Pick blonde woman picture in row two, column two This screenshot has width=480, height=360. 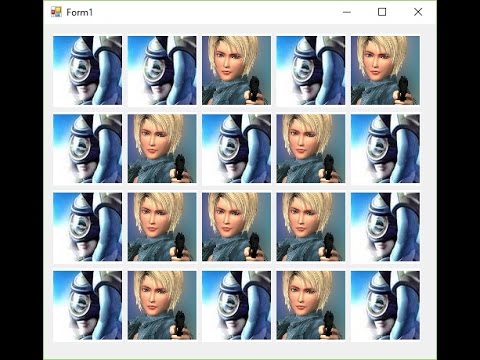point(162,149)
